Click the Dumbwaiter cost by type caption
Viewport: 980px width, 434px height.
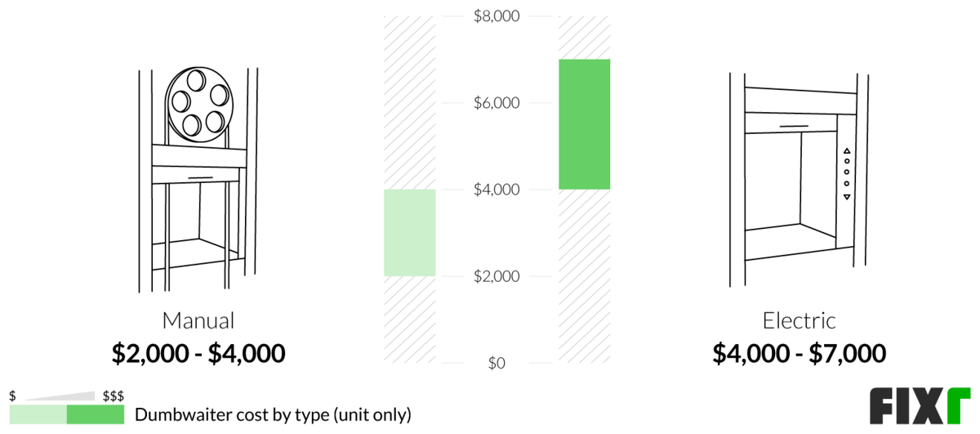[x=273, y=414]
